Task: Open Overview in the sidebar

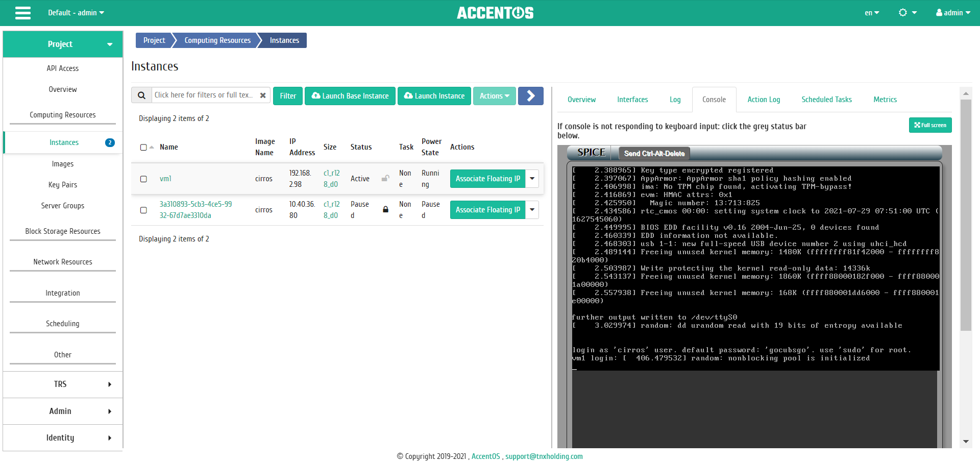Action: [63, 89]
